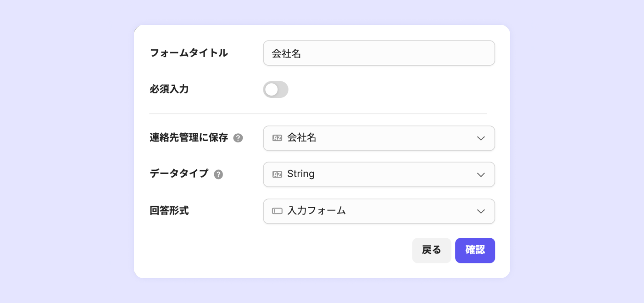Click the AZ icon next to String
This screenshot has width=644, height=303.
[277, 175]
